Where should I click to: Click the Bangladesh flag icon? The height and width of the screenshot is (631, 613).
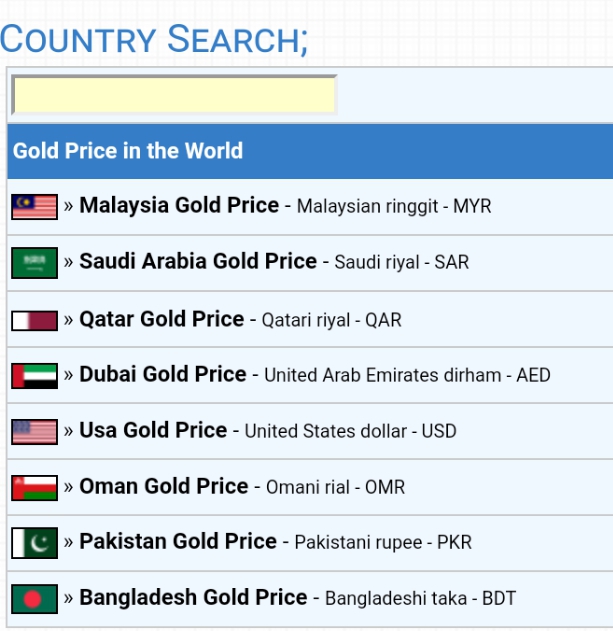[34, 599]
